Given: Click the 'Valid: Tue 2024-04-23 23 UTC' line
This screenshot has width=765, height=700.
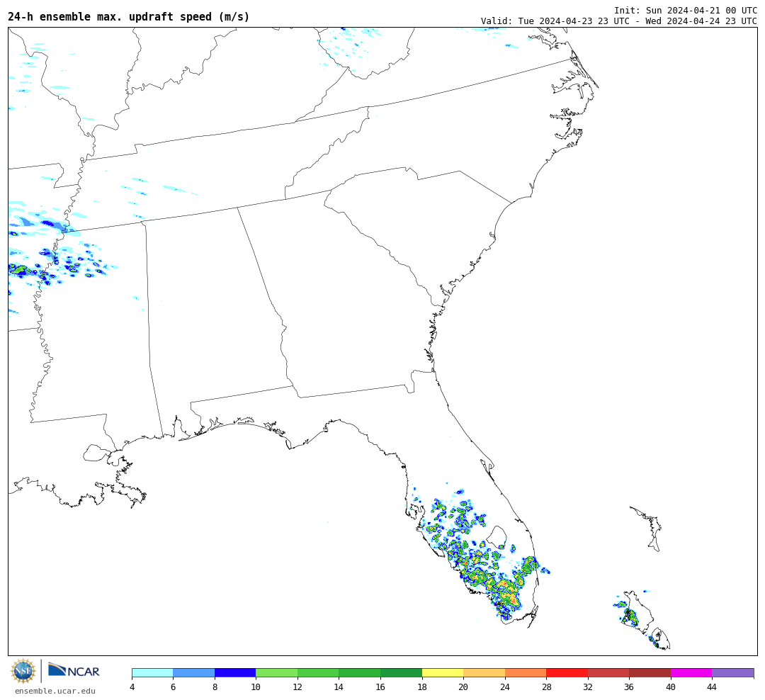Looking at the screenshot, I should [x=618, y=21].
